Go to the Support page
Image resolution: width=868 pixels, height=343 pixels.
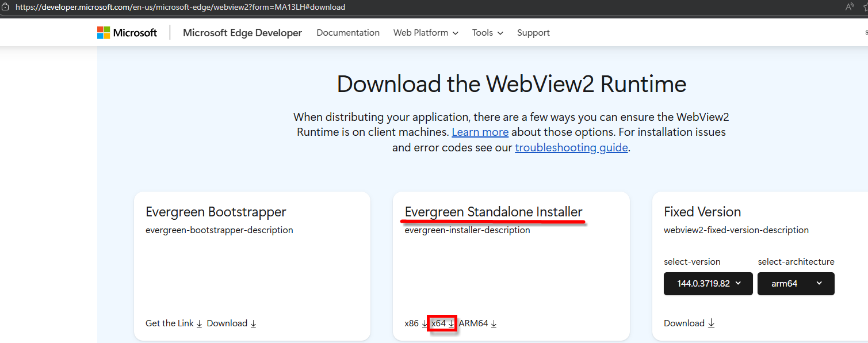tap(533, 33)
